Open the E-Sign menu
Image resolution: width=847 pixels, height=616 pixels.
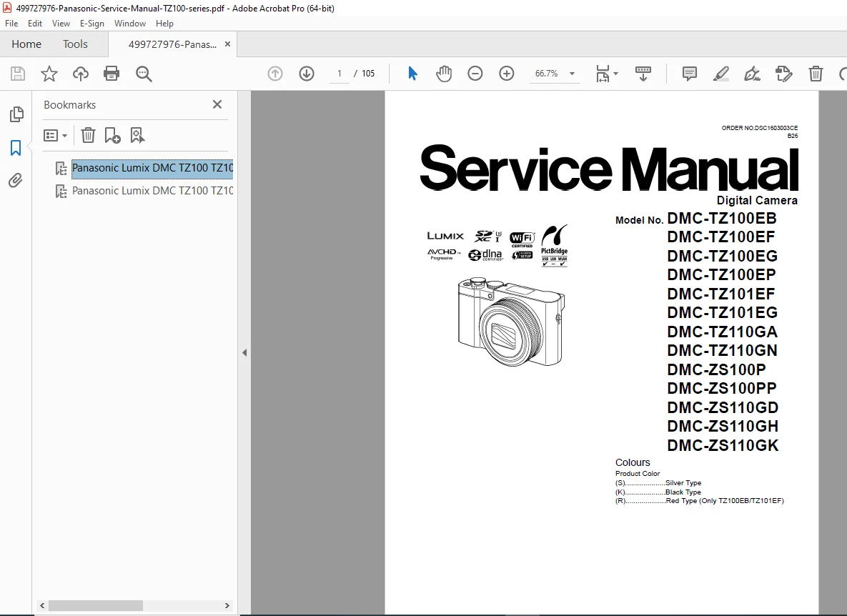click(91, 23)
